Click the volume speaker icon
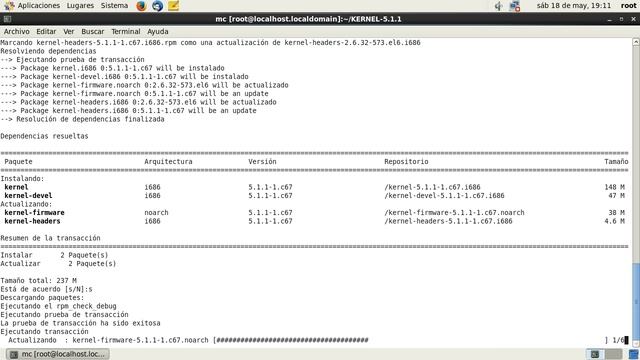 point(498,6)
